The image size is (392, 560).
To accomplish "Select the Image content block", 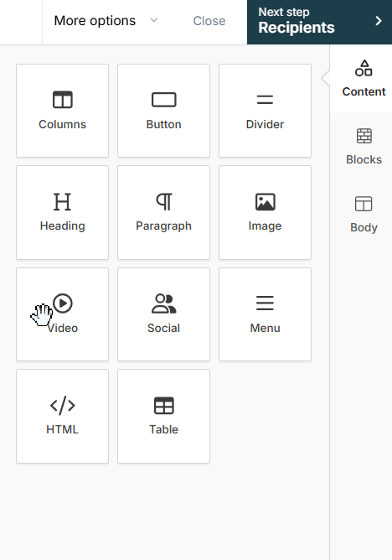I will pyautogui.click(x=265, y=212).
